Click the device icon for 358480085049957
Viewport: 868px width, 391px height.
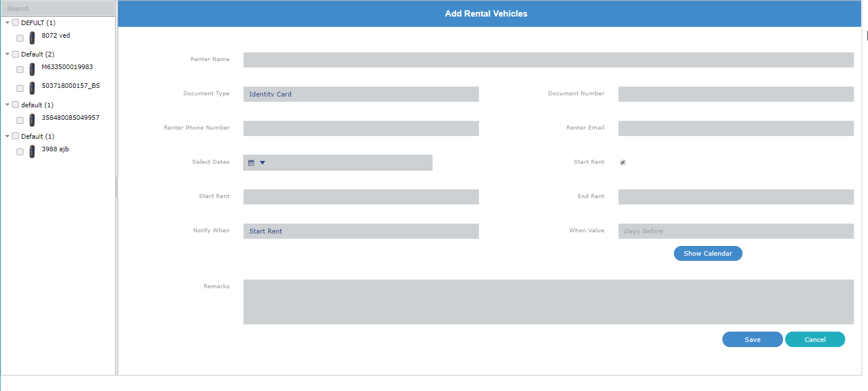tap(33, 120)
